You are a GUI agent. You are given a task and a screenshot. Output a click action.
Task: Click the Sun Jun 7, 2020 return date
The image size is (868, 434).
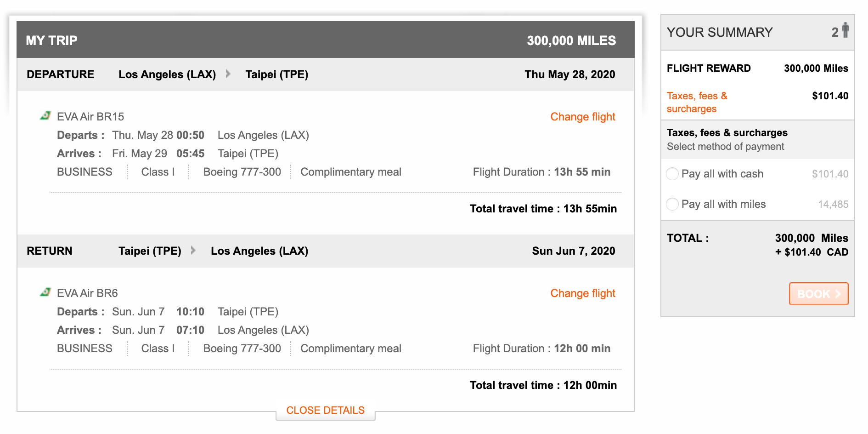[x=573, y=251]
